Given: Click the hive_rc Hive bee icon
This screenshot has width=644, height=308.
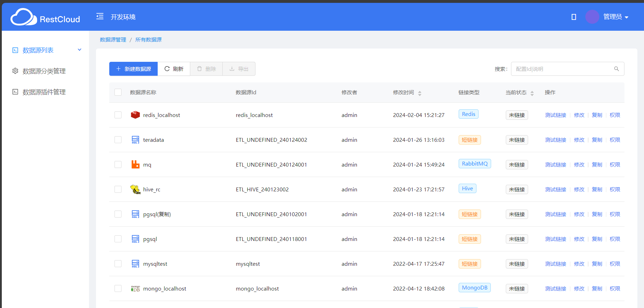Looking at the screenshot, I should (x=135, y=189).
